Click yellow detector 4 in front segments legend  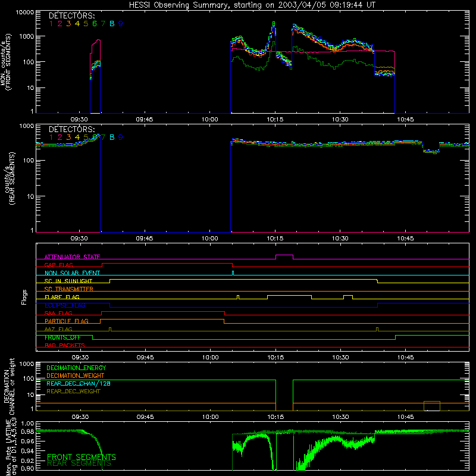coord(77,24)
